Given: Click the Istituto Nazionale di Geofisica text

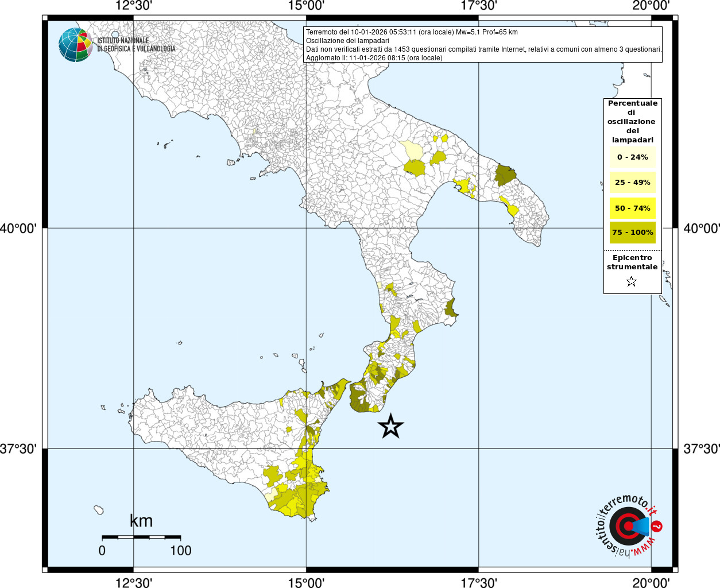Looking at the screenshot, I should pos(136,45).
